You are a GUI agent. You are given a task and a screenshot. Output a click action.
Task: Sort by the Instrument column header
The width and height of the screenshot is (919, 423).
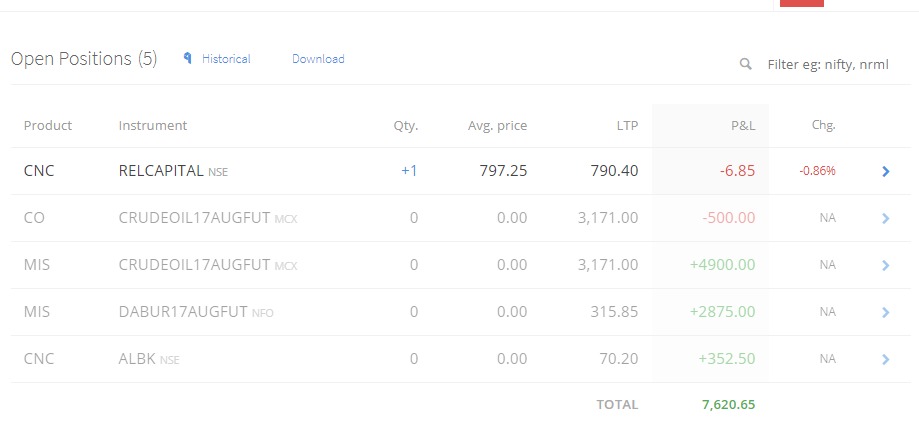click(153, 125)
